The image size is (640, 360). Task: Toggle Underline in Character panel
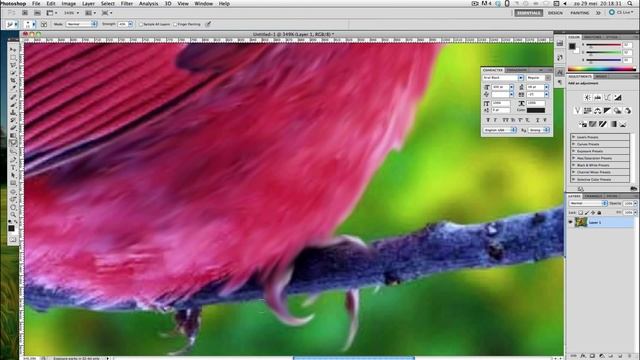click(537, 120)
